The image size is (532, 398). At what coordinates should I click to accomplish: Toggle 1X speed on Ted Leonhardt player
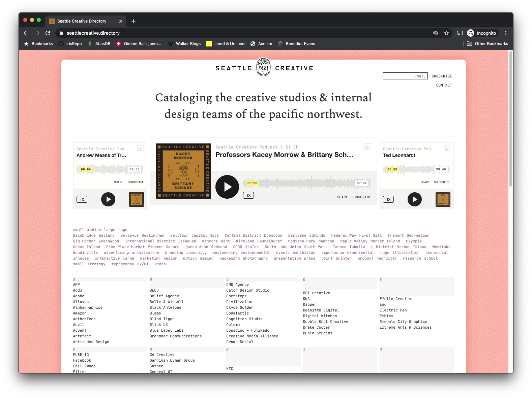tap(388, 199)
